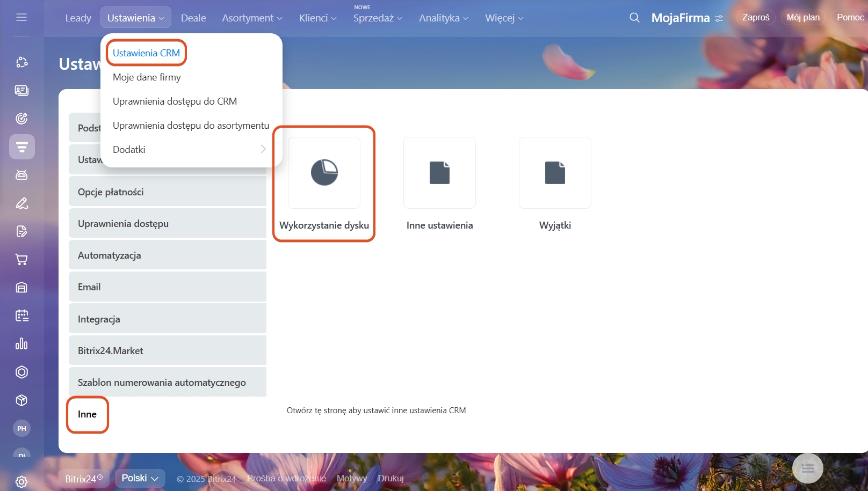
Task: Click the search magnifier icon
Action: [634, 18]
